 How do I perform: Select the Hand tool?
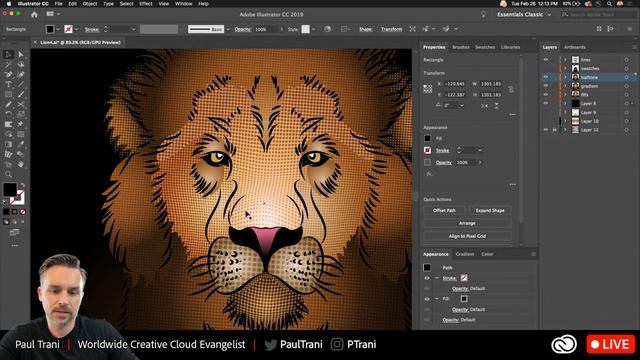21,164
